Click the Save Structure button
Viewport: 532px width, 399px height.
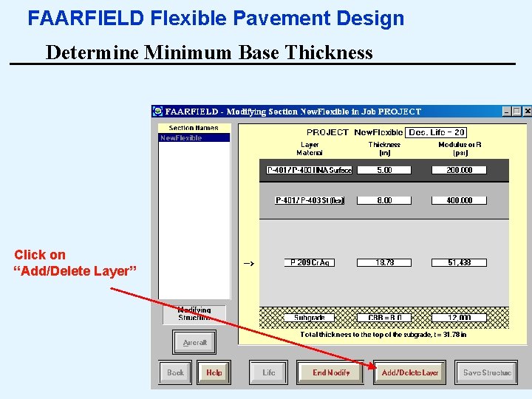point(486,372)
